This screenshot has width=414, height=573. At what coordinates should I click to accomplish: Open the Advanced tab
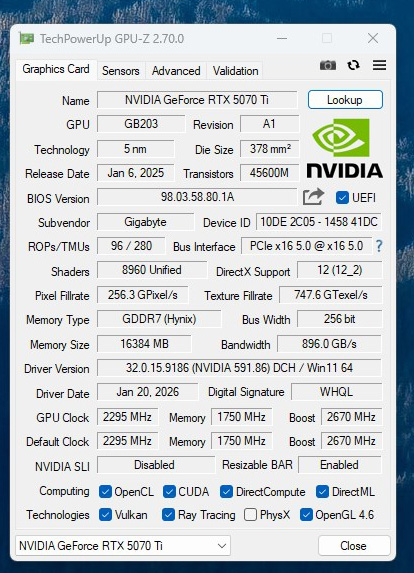(x=176, y=71)
